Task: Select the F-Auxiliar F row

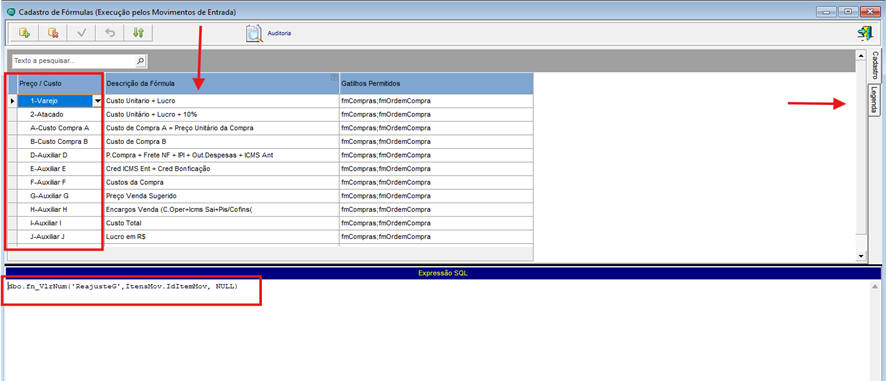Action: pos(60,182)
